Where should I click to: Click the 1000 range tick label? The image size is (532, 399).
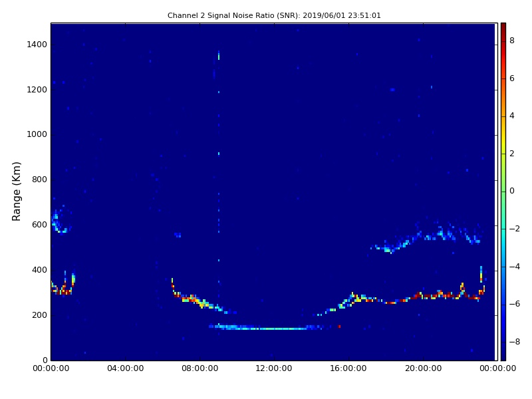[37, 134]
